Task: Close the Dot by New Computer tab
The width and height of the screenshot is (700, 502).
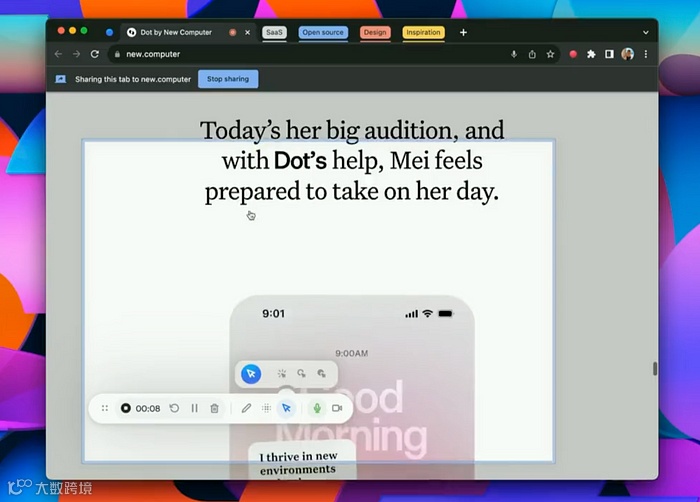Action: click(x=248, y=32)
